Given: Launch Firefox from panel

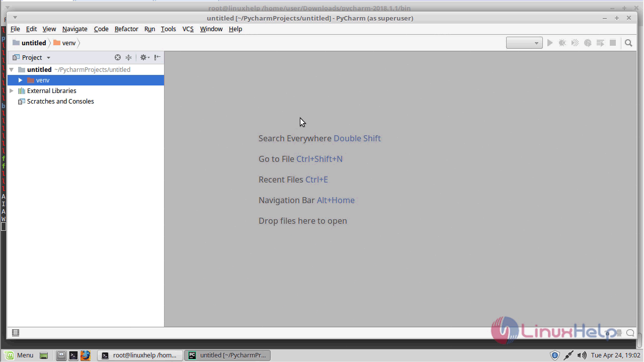Looking at the screenshot, I should [86, 355].
